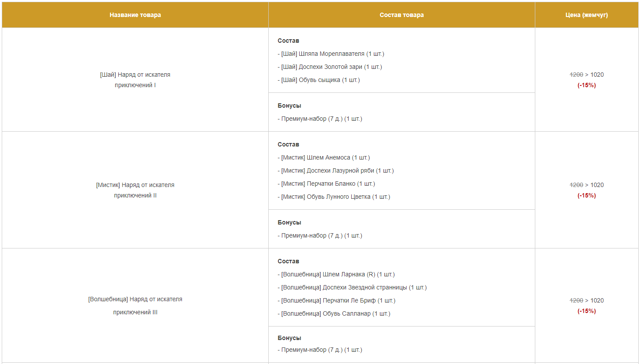Click the '(-15%)' discount in Волшебница row
Viewport: 640px width, 364px height.
click(587, 311)
